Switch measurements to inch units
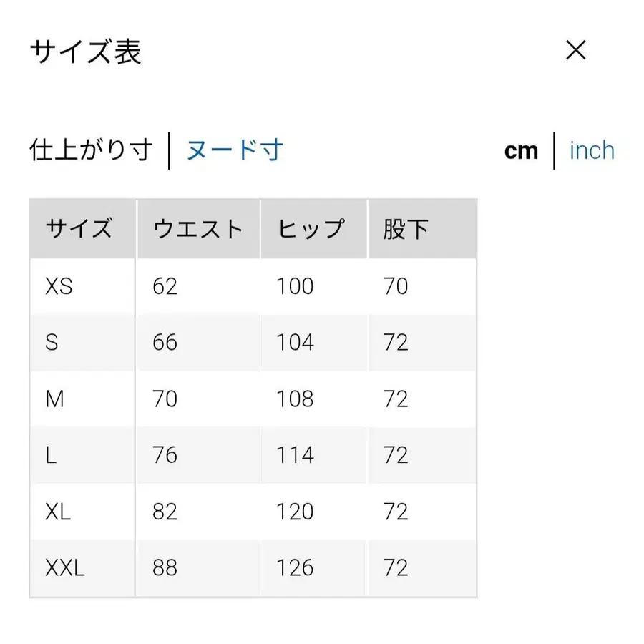644x644 pixels. pos(592,150)
